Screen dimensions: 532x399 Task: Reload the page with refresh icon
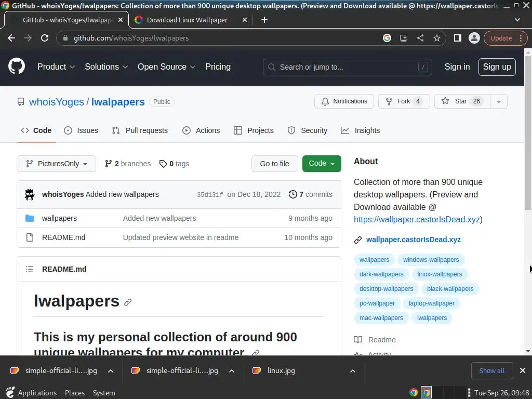click(x=45, y=38)
